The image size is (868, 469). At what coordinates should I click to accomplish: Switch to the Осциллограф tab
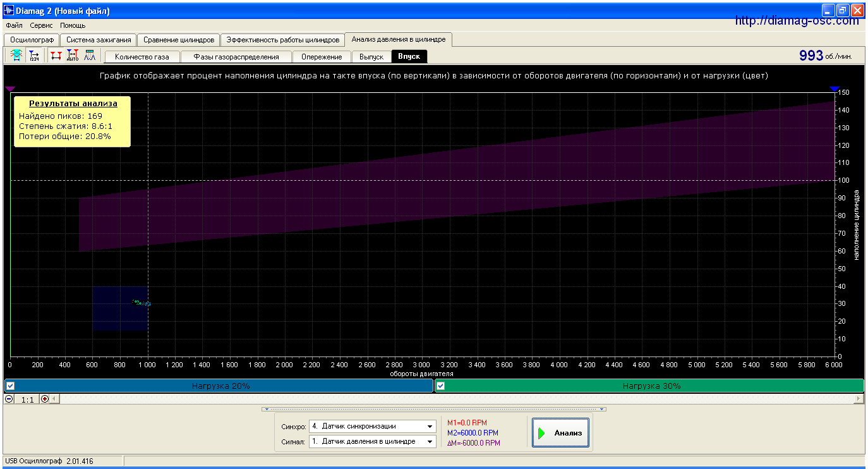point(32,40)
